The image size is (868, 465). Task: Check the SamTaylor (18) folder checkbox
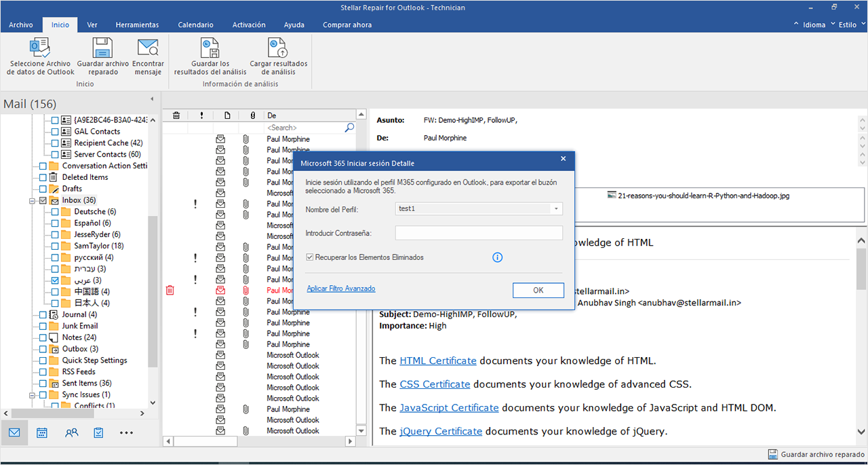(56, 246)
